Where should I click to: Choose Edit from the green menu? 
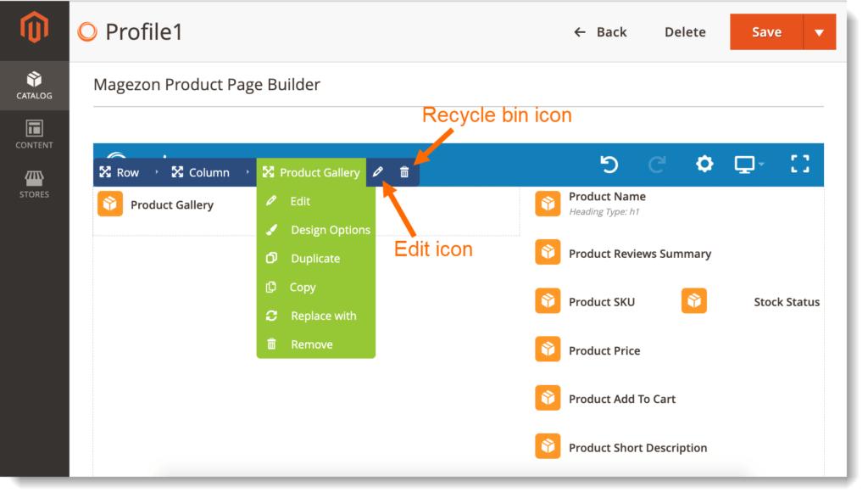[316, 201]
